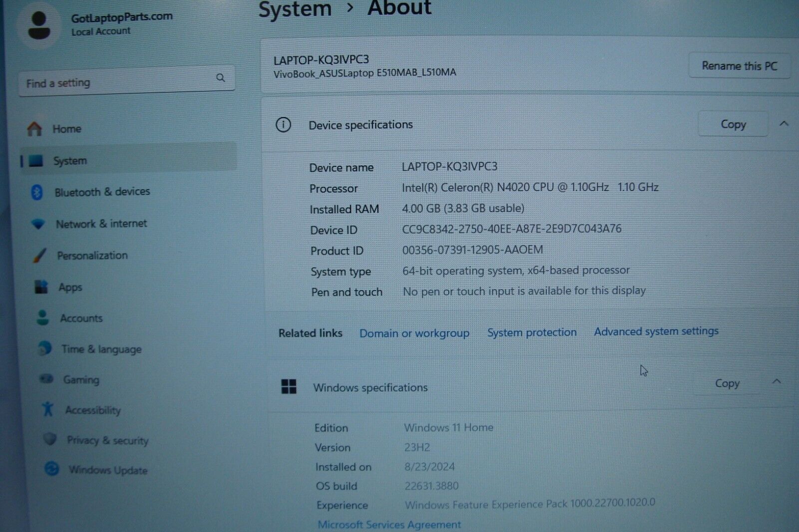Open Gaming settings via Xbox icon
799x532 pixels.
[x=47, y=379]
